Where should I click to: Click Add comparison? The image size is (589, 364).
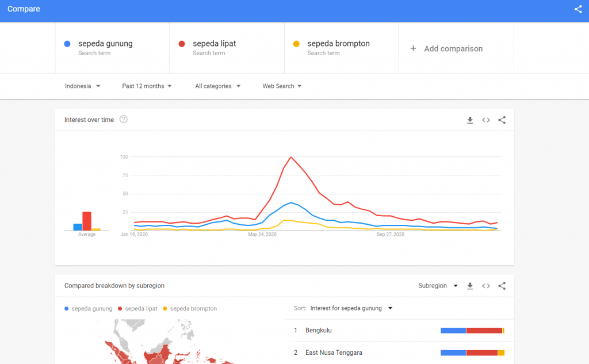coord(446,49)
